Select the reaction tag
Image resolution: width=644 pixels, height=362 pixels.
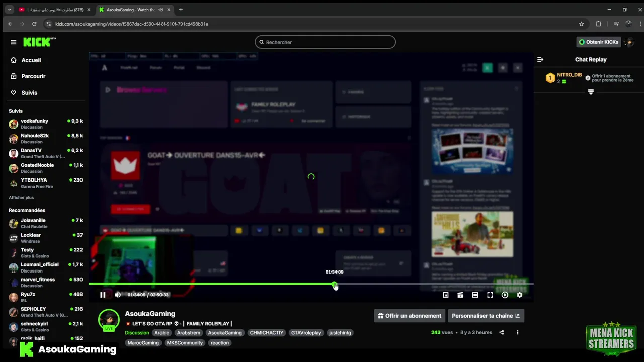(x=220, y=343)
